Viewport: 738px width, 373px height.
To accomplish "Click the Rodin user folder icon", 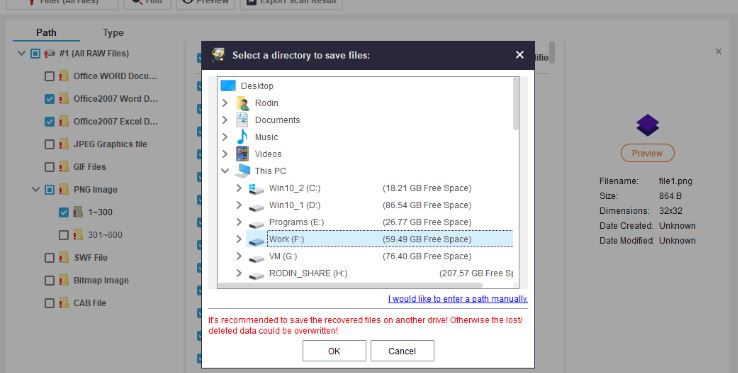I will pyautogui.click(x=242, y=103).
